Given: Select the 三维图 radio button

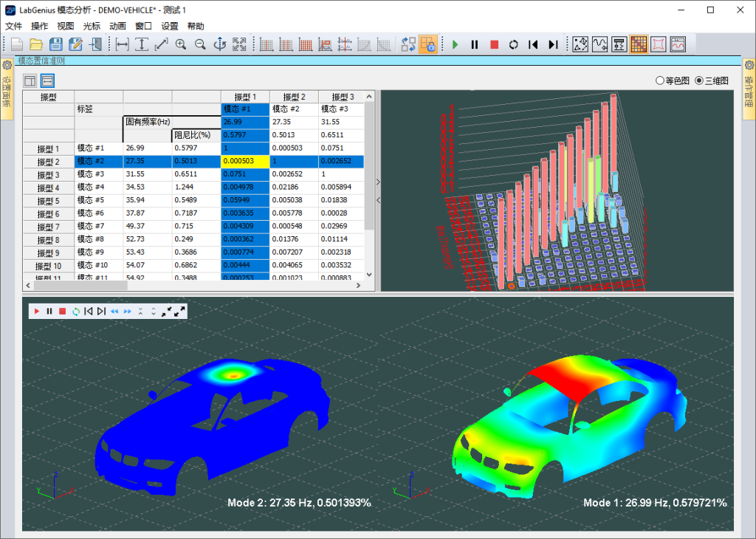Looking at the screenshot, I should [699, 80].
